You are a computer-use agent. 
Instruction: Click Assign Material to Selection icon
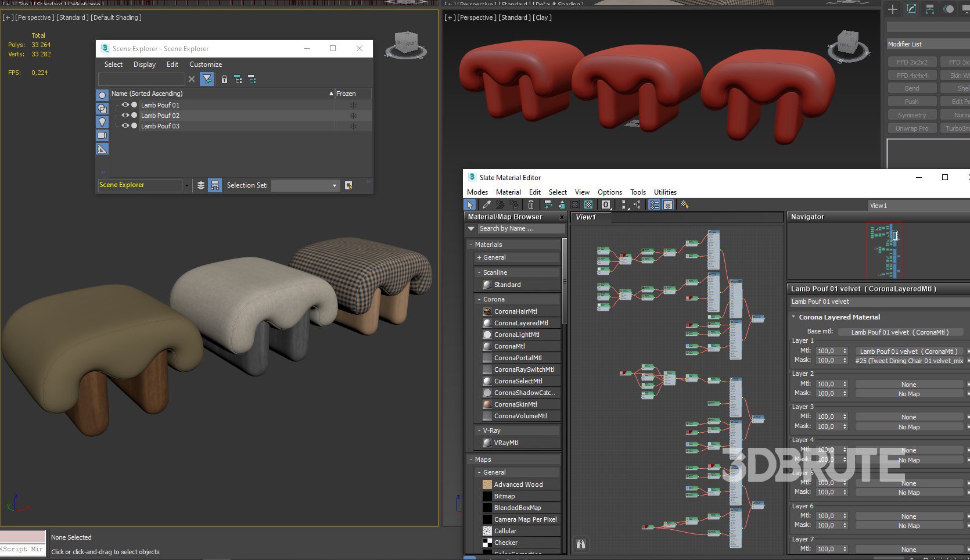pyautogui.click(x=514, y=205)
